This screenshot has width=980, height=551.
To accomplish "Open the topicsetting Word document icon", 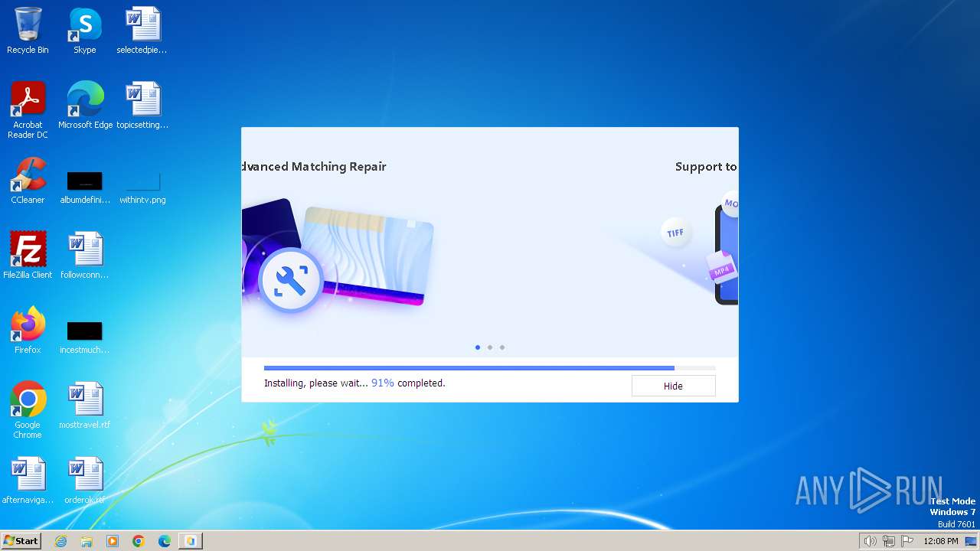I will [x=142, y=106].
